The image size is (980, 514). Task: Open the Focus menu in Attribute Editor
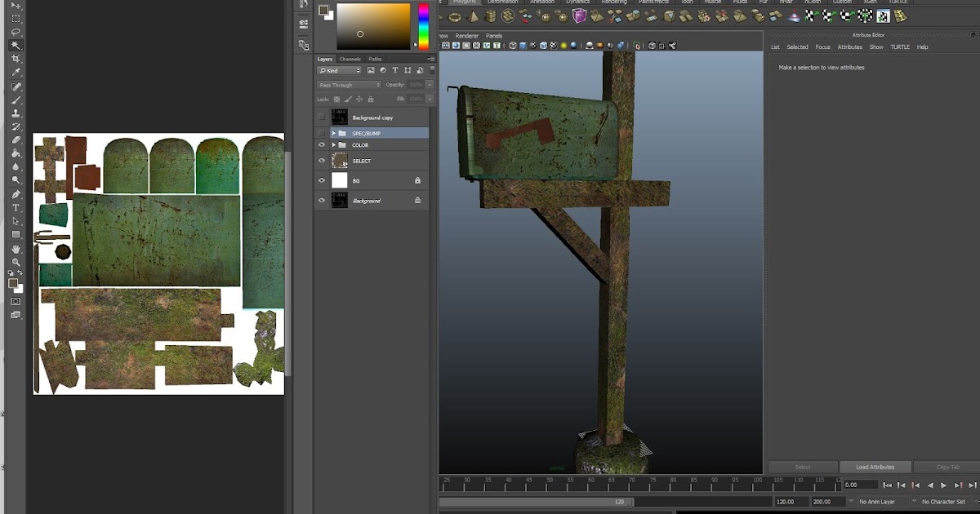[822, 47]
